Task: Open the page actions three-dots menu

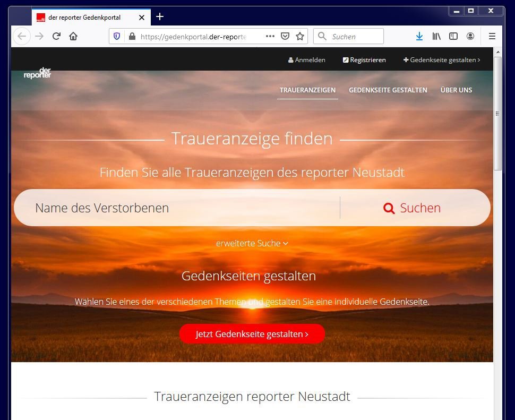Action: click(x=270, y=36)
